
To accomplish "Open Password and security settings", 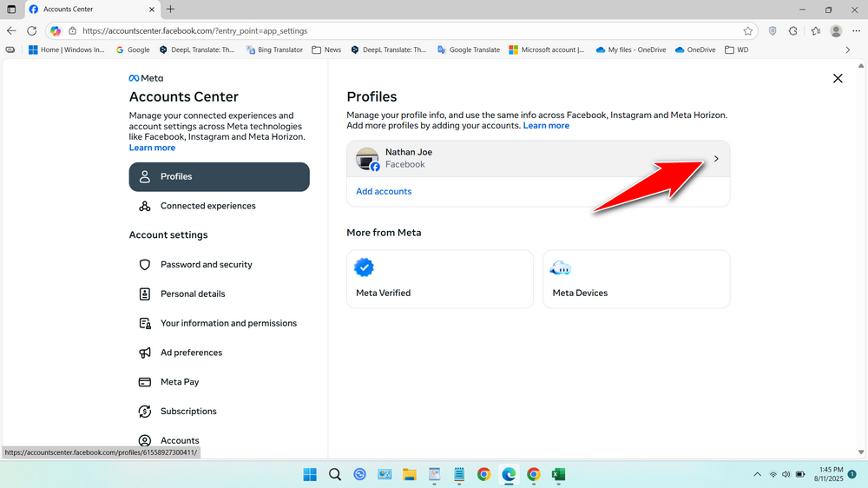I will coord(220,265).
